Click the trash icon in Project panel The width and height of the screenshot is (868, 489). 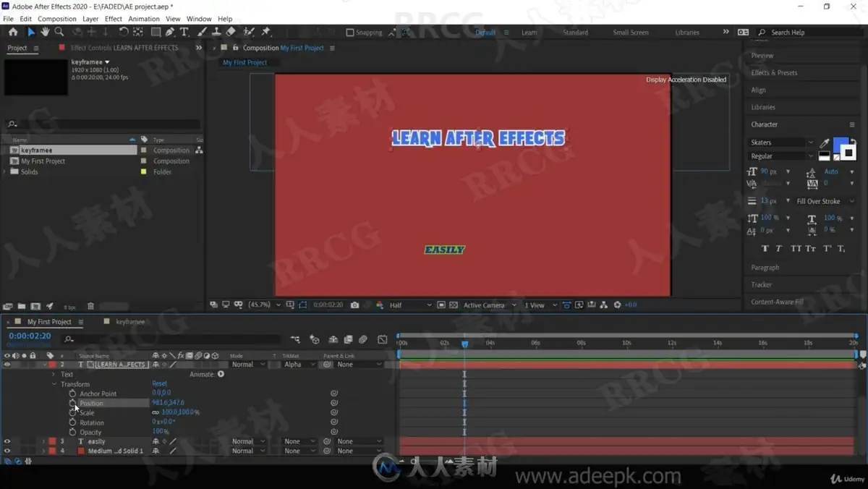point(90,307)
